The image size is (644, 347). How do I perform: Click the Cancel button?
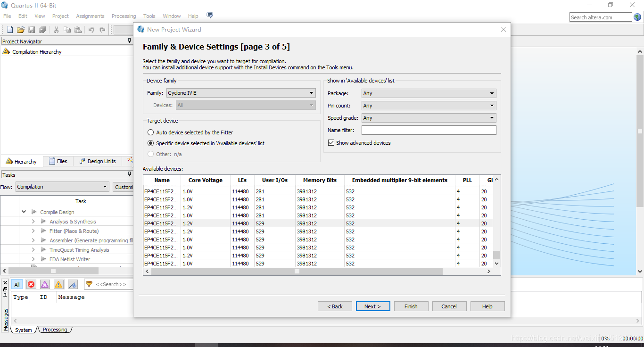449,306
